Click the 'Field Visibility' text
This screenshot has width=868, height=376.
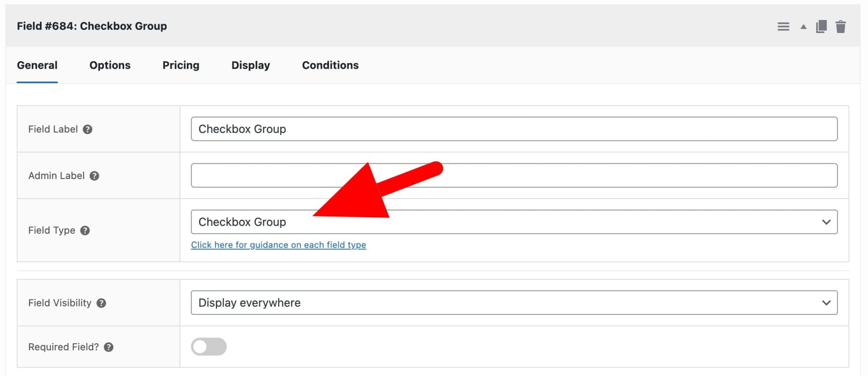tap(60, 303)
